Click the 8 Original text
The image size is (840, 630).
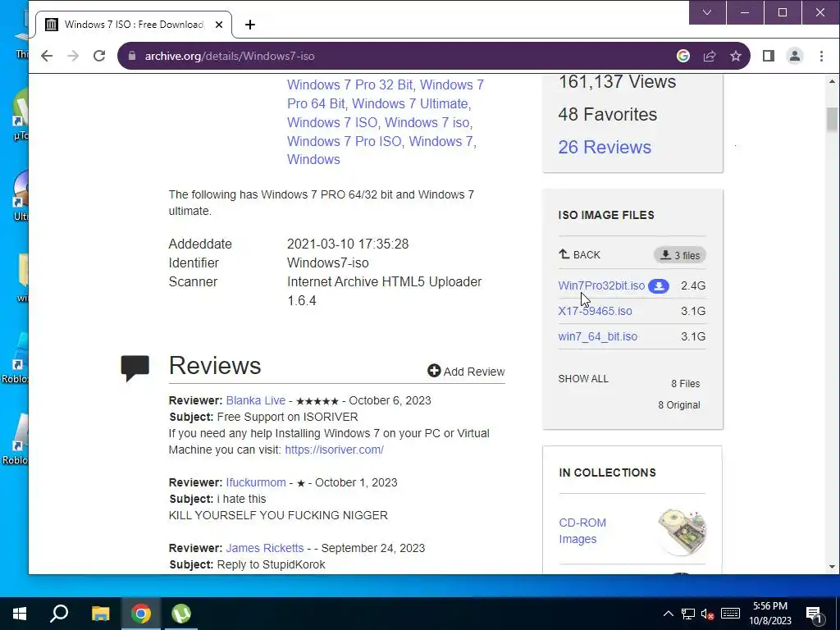(678, 405)
